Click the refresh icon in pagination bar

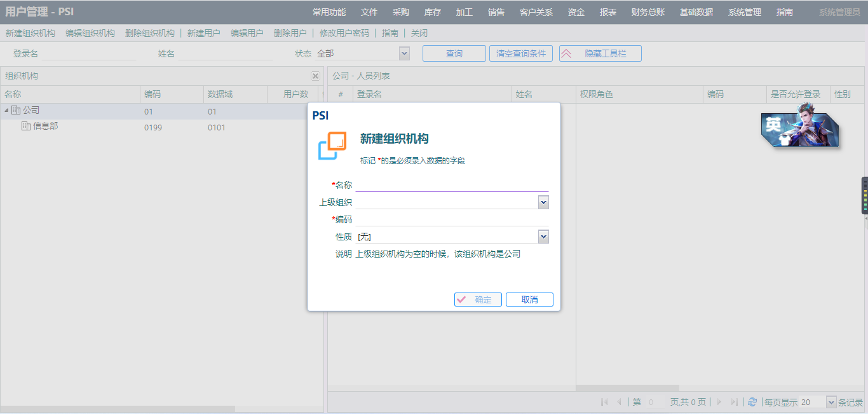(752, 402)
